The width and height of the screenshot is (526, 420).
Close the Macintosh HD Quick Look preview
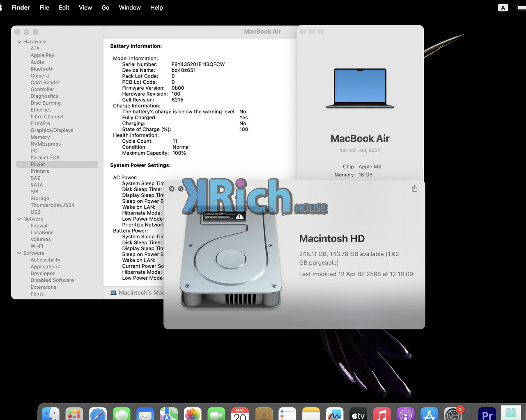(x=172, y=189)
